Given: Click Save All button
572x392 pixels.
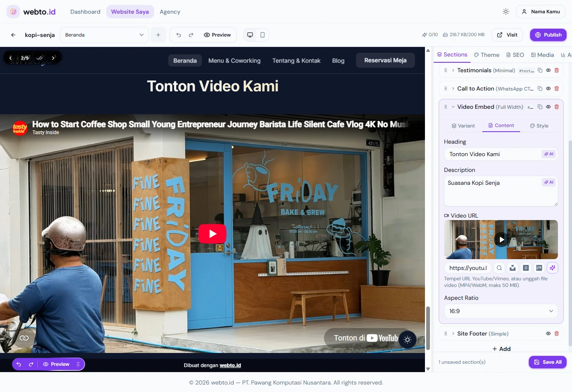Looking at the screenshot, I should coord(547,362).
